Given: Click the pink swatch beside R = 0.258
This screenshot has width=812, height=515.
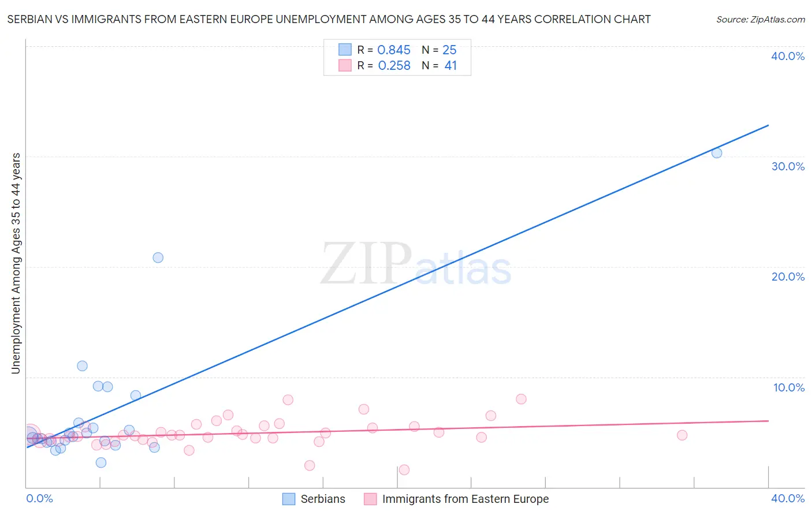Looking at the screenshot, I should [x=345, y=65].
